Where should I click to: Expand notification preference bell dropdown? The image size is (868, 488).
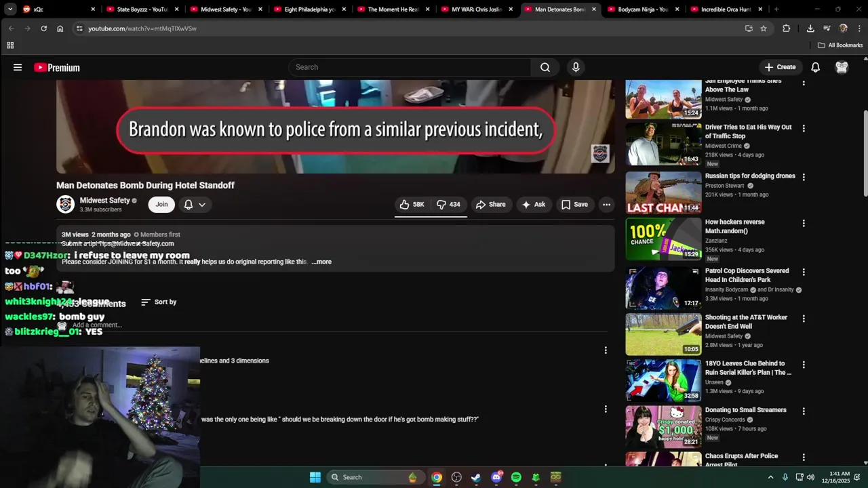tap(195, 204)
